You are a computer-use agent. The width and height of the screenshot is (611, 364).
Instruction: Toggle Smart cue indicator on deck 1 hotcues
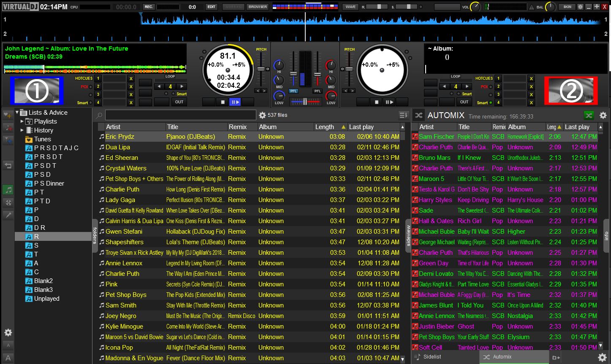click(x=90, y=102)
